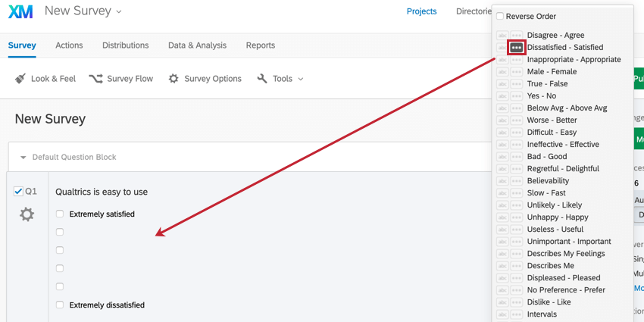
Task: Check the blank choice box below Extremely satisfied
Action: coord(60,232)
